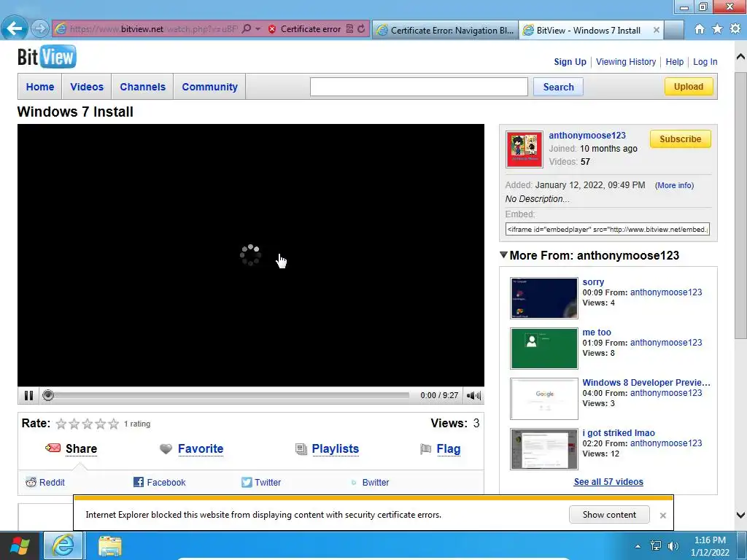Rate the video five stars
Screen dimensions: 747x560
(x=113, y=424)
